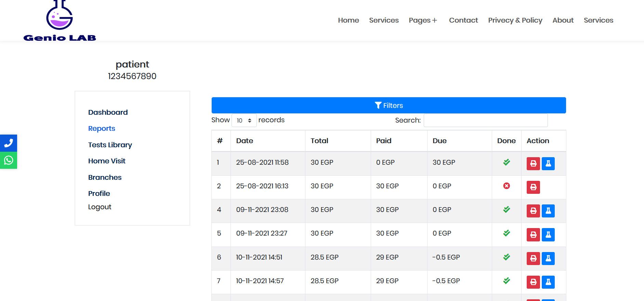Open Home Visit in the sidebar
The image size is (644, 301).
[107, 161]
